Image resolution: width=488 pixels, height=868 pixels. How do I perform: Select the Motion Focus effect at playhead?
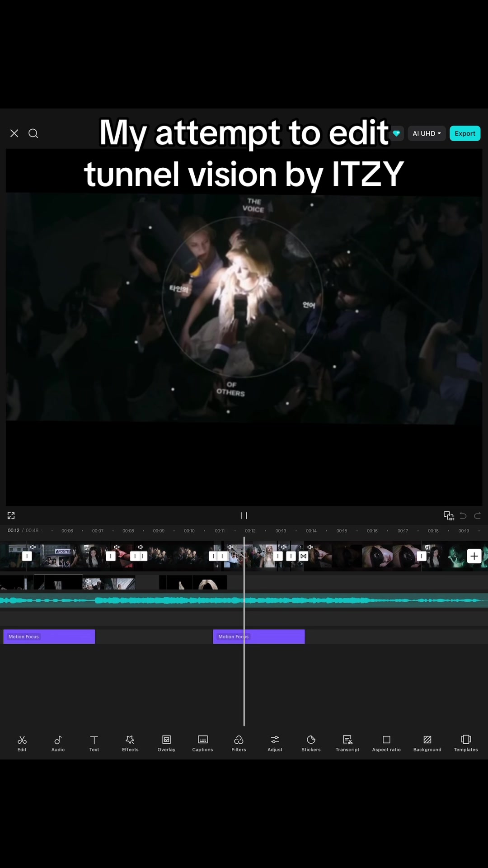(259, 637)
